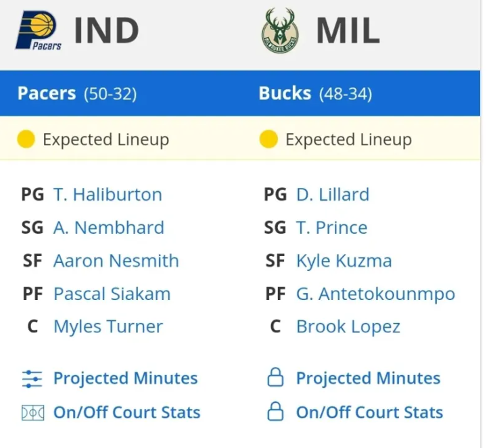Click the Pacers Projected Minutes sliders icon
The width and height of the screenshot is (493, 448).
click(32, 379)
